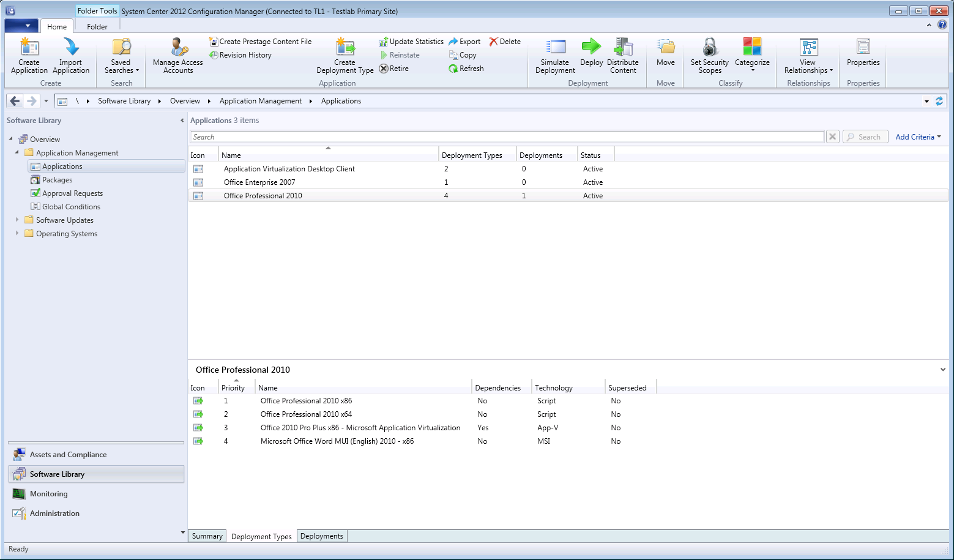The height and width of the screenshot is (560, 954).
Task: Clear the search with X button
Action: click(832, 137)
